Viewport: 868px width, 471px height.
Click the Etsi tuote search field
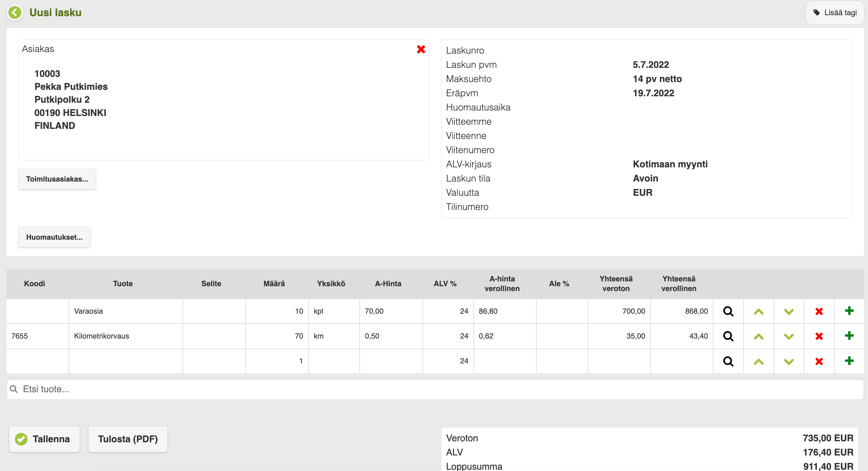[x=435, y=389]
